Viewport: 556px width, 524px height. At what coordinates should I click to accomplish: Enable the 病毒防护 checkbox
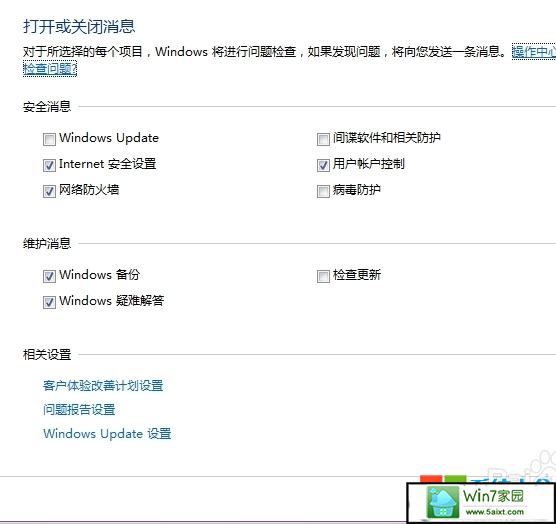[323, 191]
